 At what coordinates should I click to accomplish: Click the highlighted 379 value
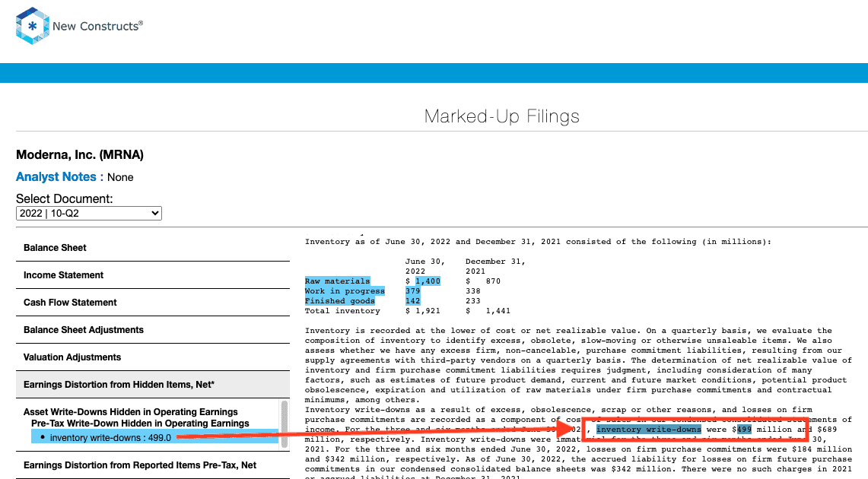point(412,291)
